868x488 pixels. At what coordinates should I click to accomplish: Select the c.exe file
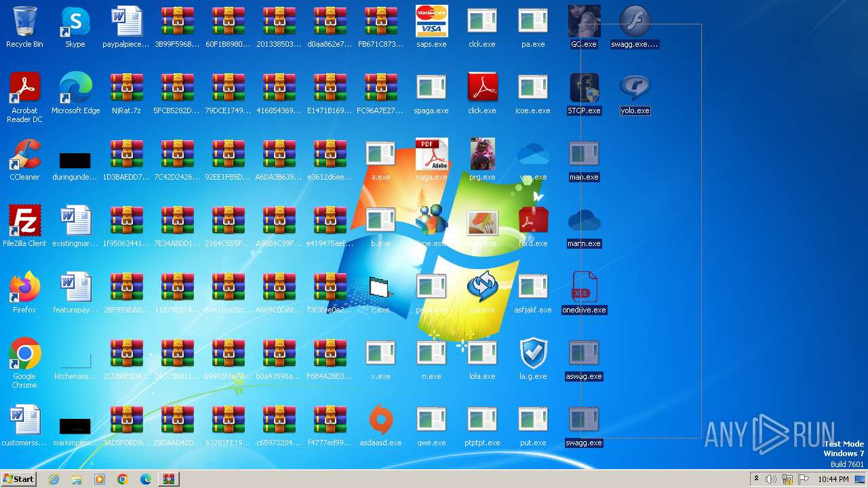coord(380,293)
